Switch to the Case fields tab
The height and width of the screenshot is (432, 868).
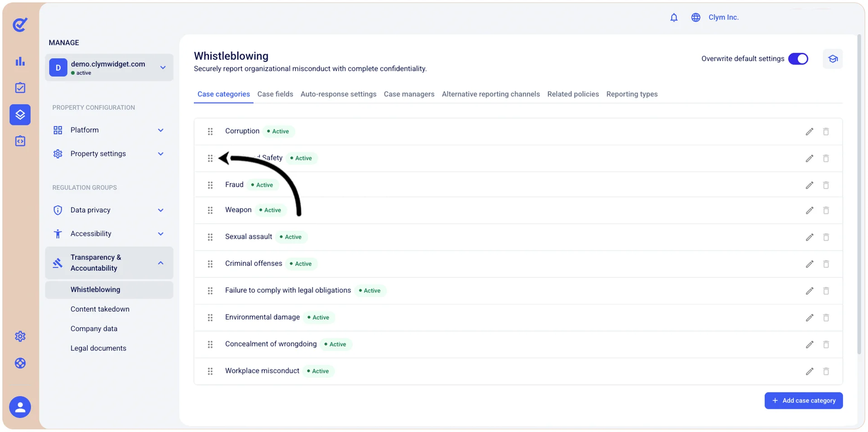click(x=275, y=94)
